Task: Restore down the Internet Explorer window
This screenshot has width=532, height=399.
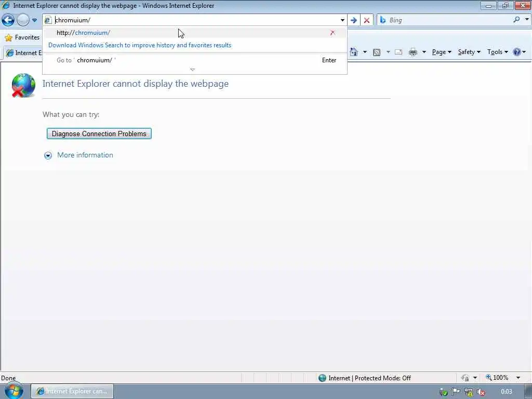Action: tap(506, 5)
